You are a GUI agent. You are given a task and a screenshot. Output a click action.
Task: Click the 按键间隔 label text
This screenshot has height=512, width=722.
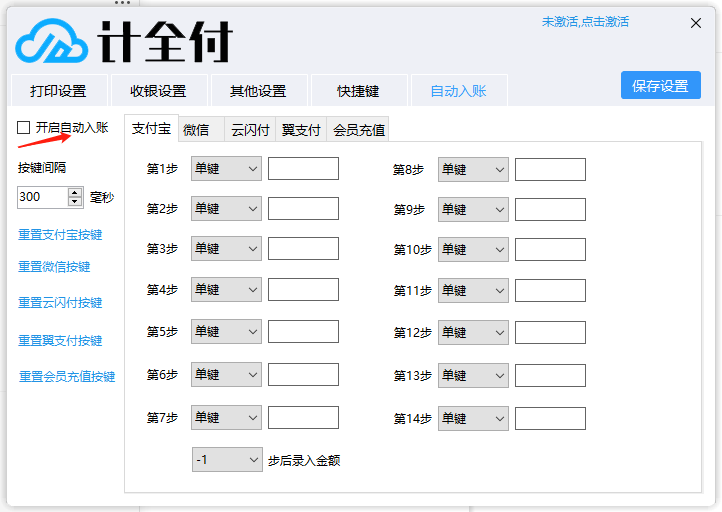coord(42,168)
